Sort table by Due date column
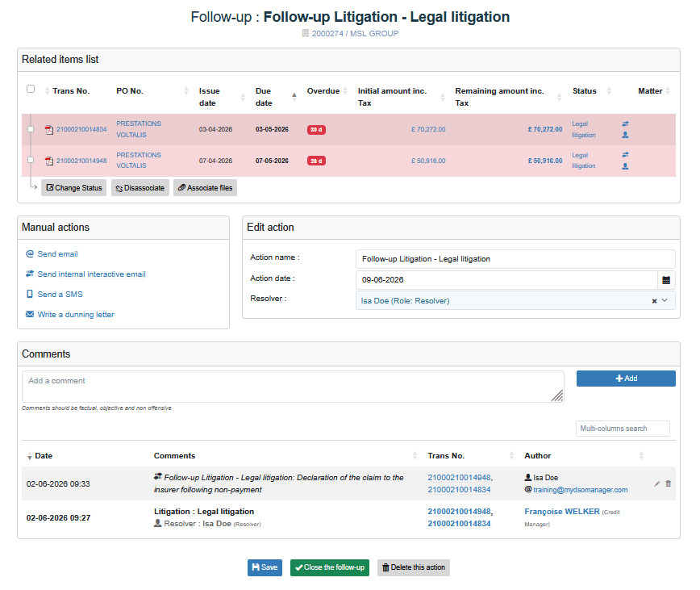 tap(294, 97)
